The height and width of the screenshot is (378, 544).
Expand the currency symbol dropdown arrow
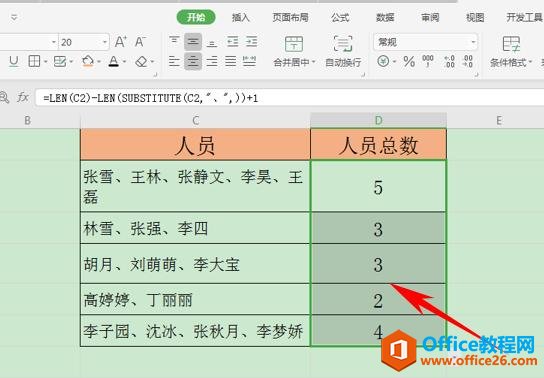394,62
